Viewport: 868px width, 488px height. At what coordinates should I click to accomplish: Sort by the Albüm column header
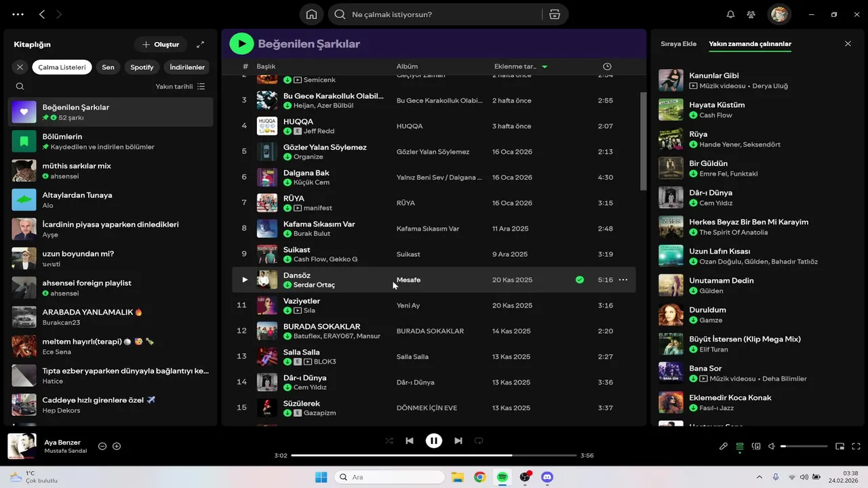pyautogui.click(x=407, y=66)
